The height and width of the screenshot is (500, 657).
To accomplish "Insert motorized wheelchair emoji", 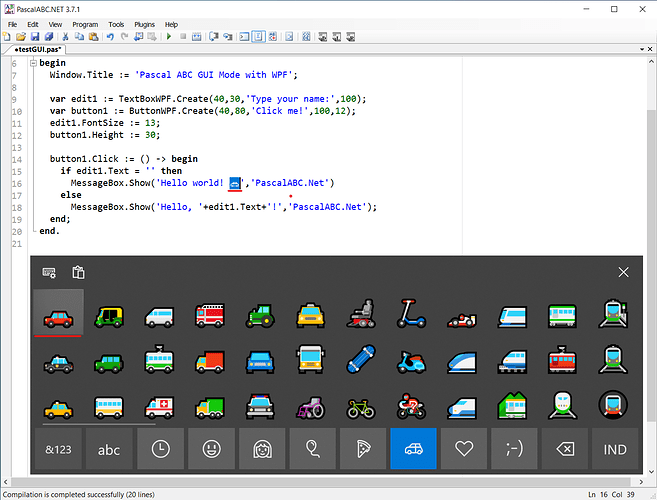I will coord(361,313).
